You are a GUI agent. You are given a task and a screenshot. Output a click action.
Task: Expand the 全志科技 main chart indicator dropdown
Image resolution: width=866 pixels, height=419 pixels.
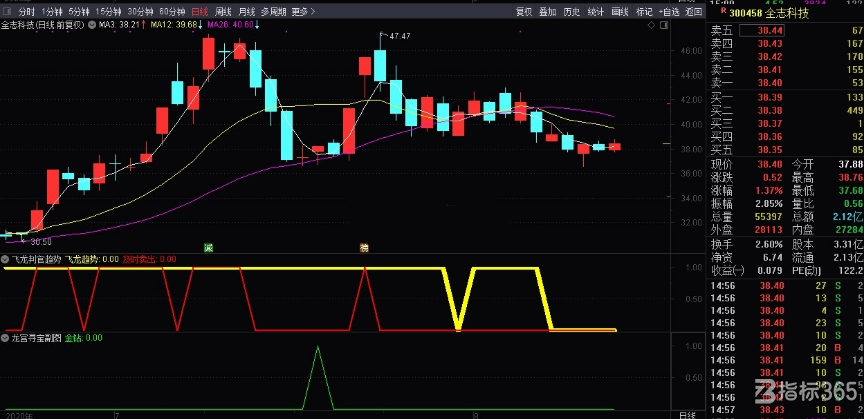coord(91,24)
